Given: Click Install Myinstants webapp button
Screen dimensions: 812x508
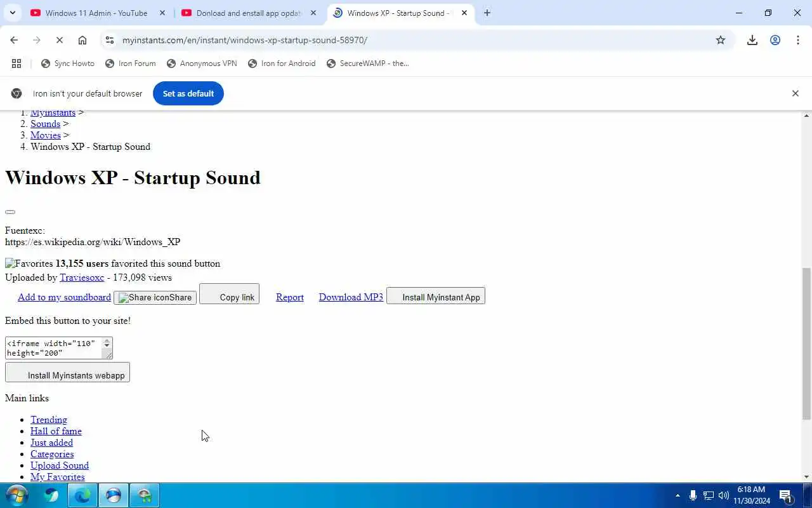Looking at the screenshot, I should (x=67, y=372).
